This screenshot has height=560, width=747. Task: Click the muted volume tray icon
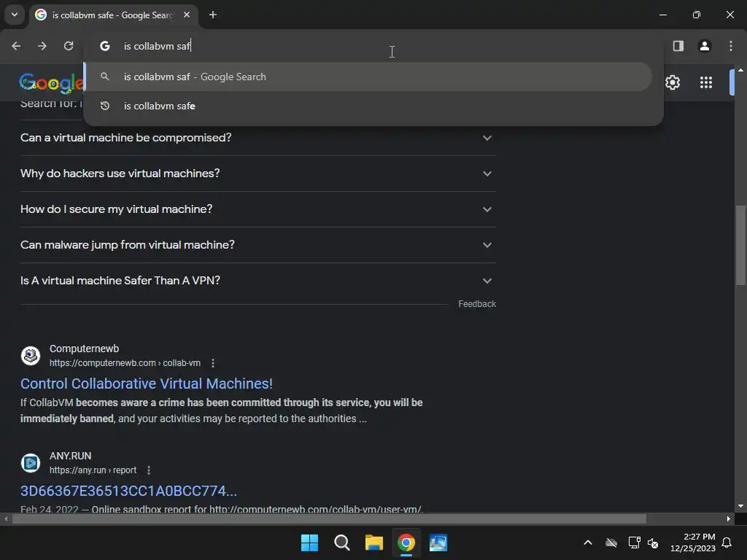653,542
